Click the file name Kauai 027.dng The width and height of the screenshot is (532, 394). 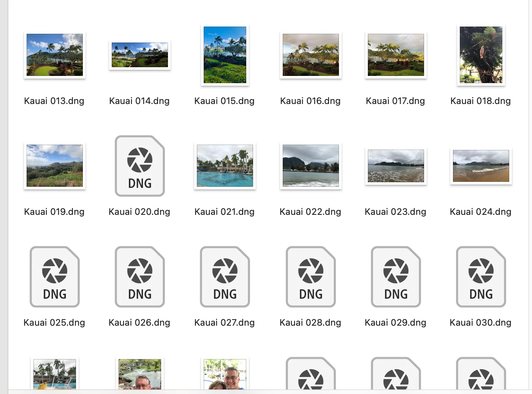click(225, 323)
